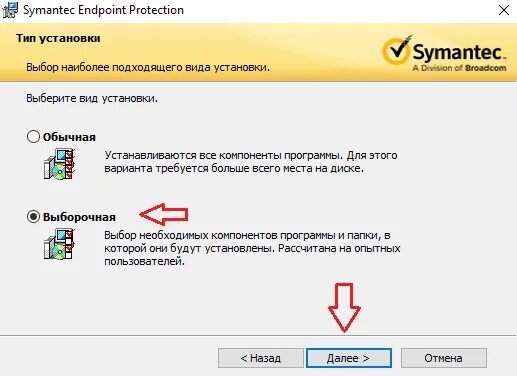Image resolution: width=517 pixels, height=376 pixels.
Task: Click the red arrow pointing down at Далее
Action: click(344, 307)
